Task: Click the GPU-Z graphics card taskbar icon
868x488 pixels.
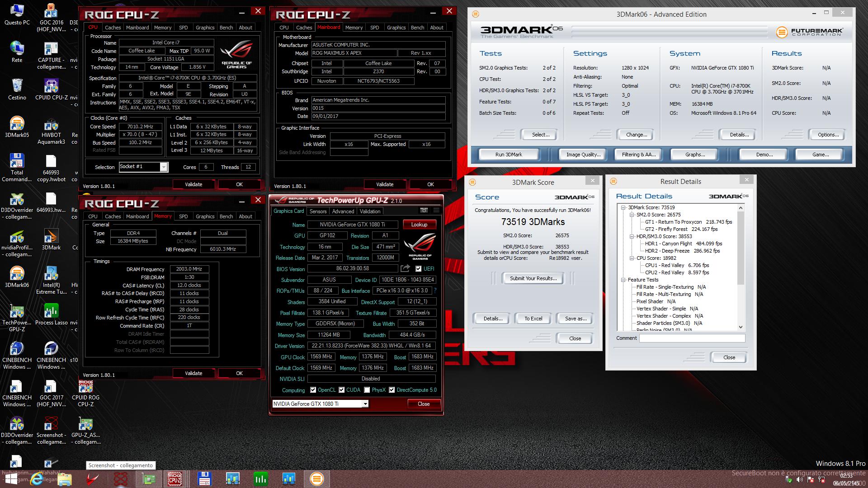Action: 149,479
